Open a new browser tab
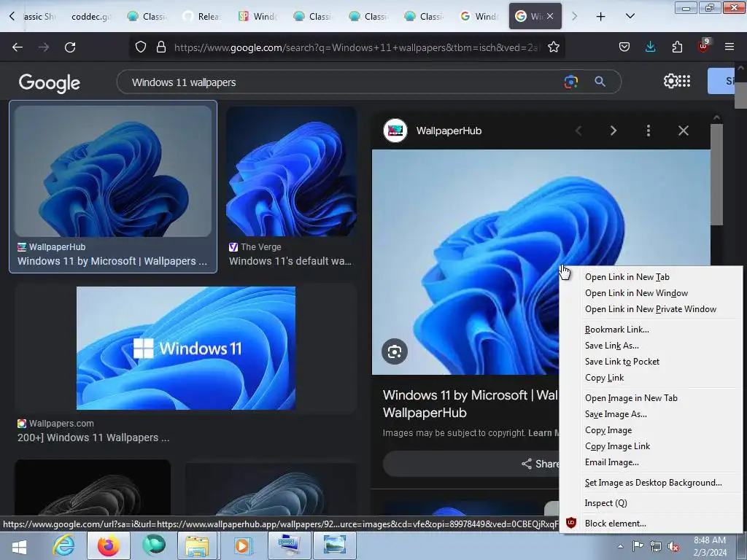This screenshot has height=560, width=747. (601, 17)
